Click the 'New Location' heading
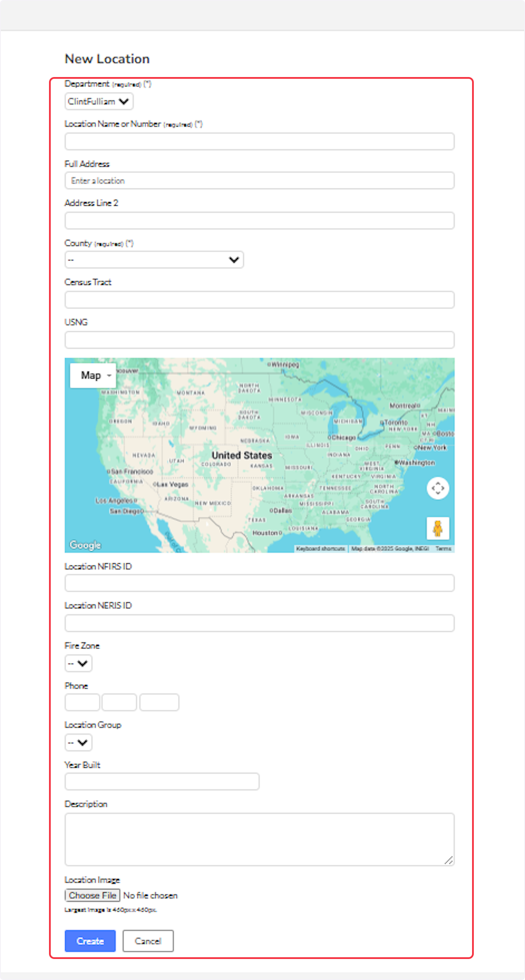 (107, 59)
